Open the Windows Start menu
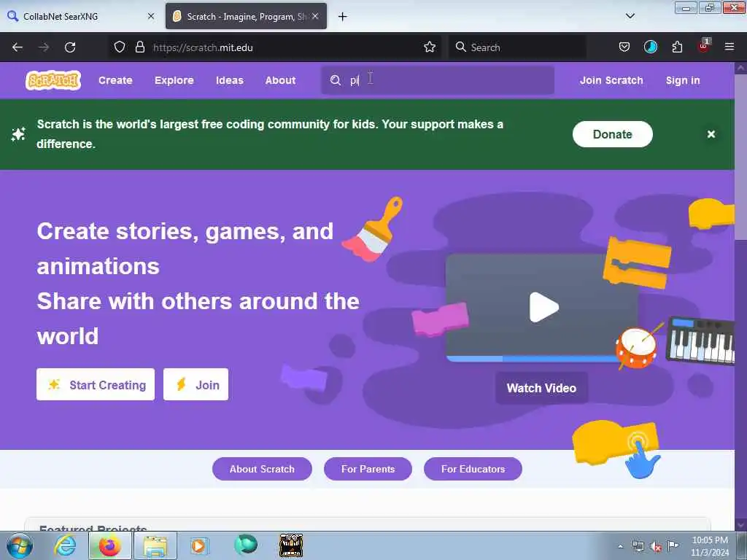The height and width of the screenshot is (560, 747). [20, 545]
